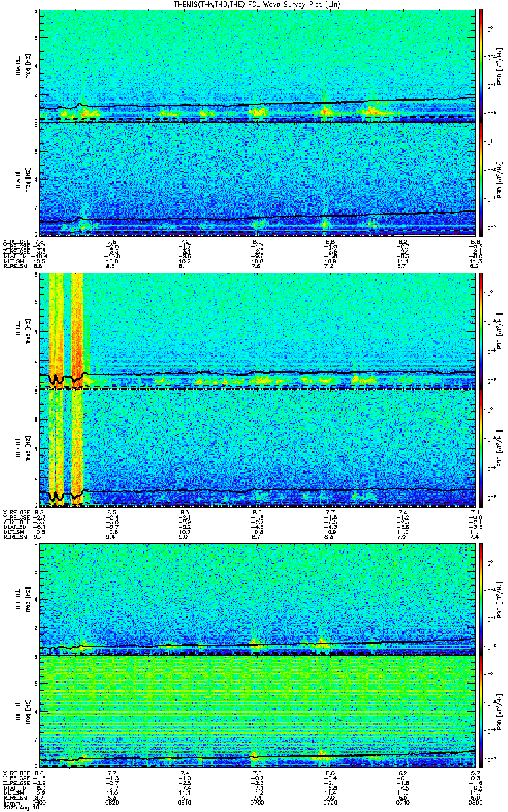Click the 0600 time tick label
508x812 pixels.
pos(39,803)
